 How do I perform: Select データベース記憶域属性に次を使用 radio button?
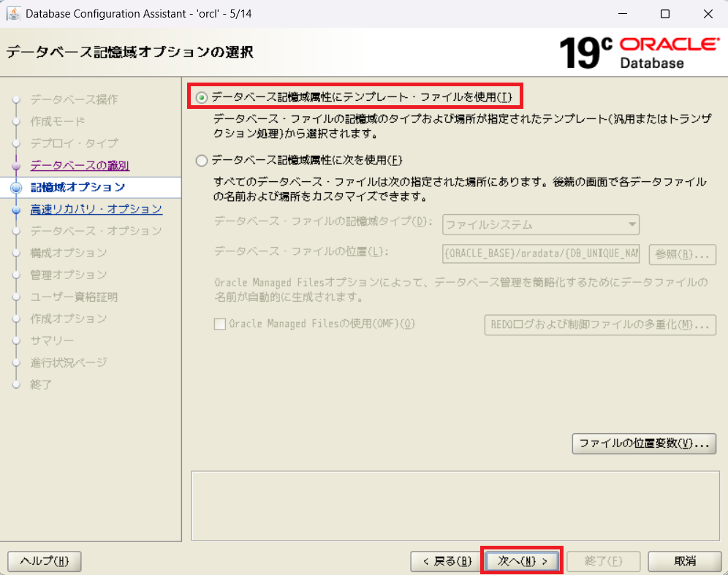point(202,160)
